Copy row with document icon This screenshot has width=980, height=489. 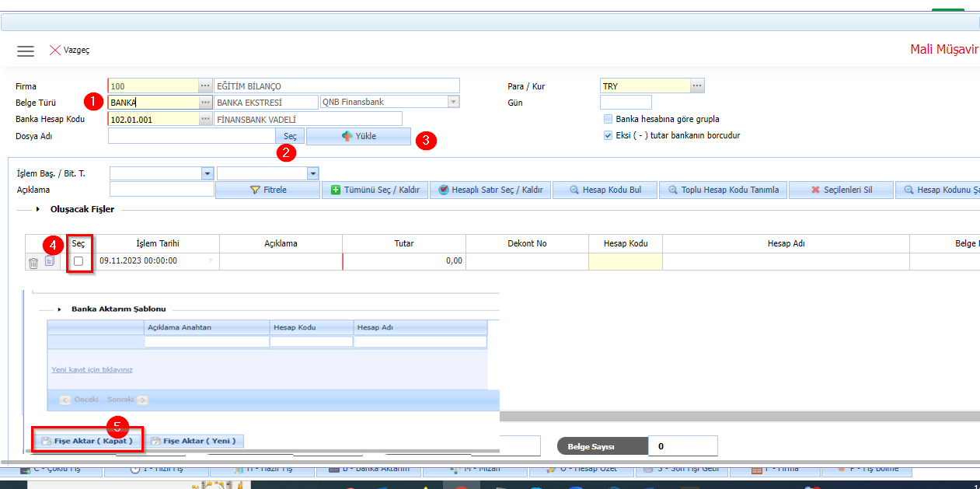50,261
